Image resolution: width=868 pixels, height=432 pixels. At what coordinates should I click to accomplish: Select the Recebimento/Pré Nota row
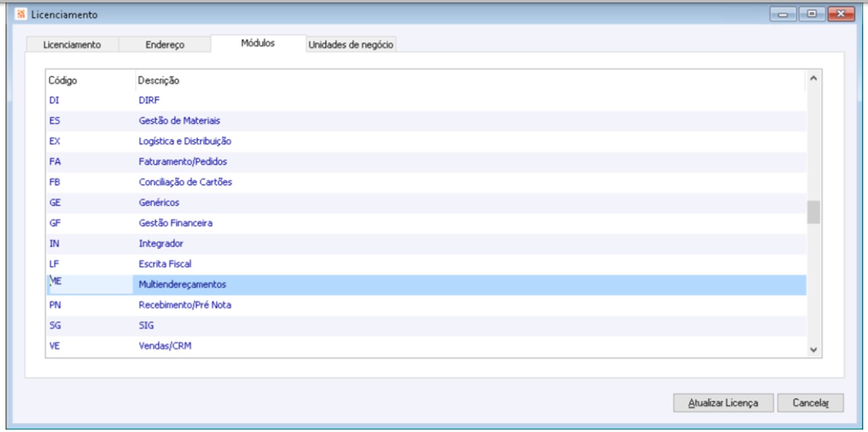point(426,306)
